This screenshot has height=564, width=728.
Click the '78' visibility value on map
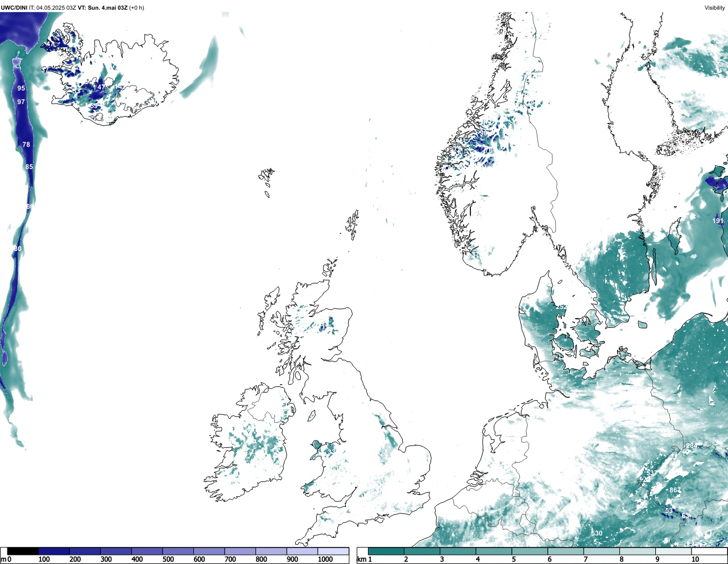pos(26,145)
